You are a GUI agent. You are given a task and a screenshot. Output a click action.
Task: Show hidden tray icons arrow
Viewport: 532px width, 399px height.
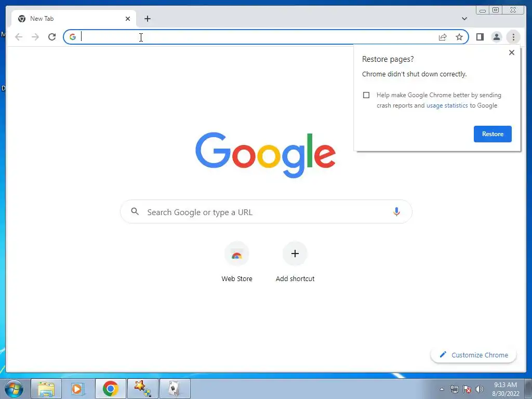tap(442, 389)
